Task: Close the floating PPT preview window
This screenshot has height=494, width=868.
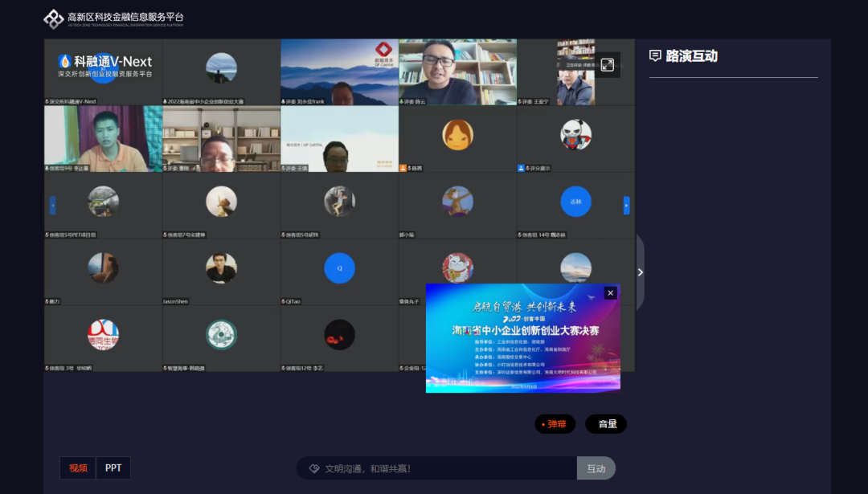Action: pos(610,293)
